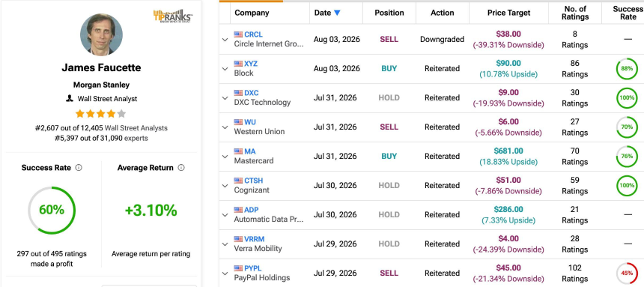Open the MA ticker link
The width and height of the screenshot is (644, 287).
tap(249, 151)
